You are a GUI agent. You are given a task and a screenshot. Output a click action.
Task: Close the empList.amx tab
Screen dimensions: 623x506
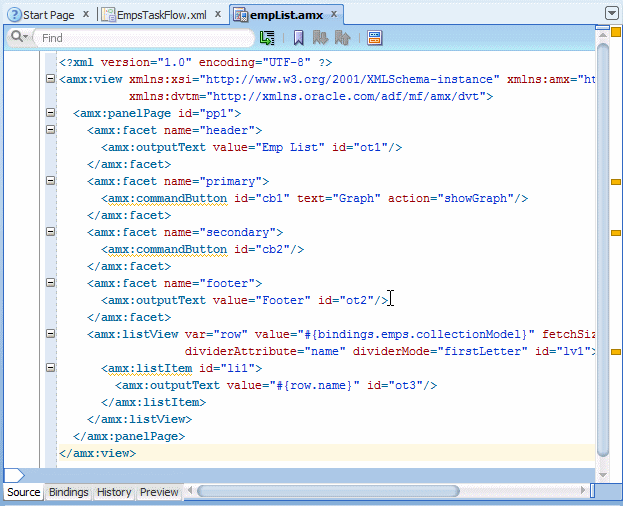(x=334, y=14)
